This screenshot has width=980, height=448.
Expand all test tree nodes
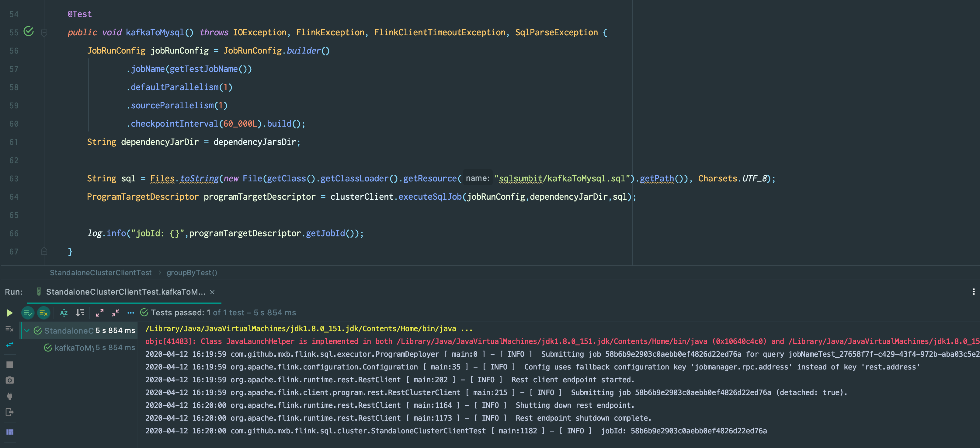coord(100,313)
